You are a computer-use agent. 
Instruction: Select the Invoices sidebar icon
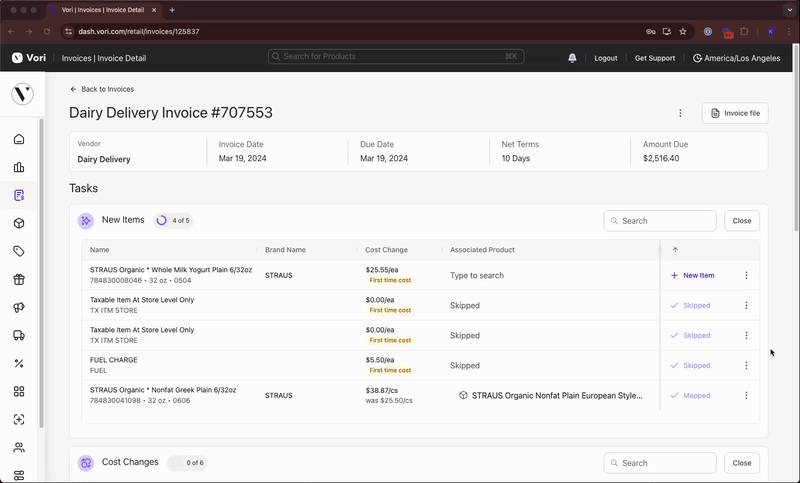pos(19,195)
